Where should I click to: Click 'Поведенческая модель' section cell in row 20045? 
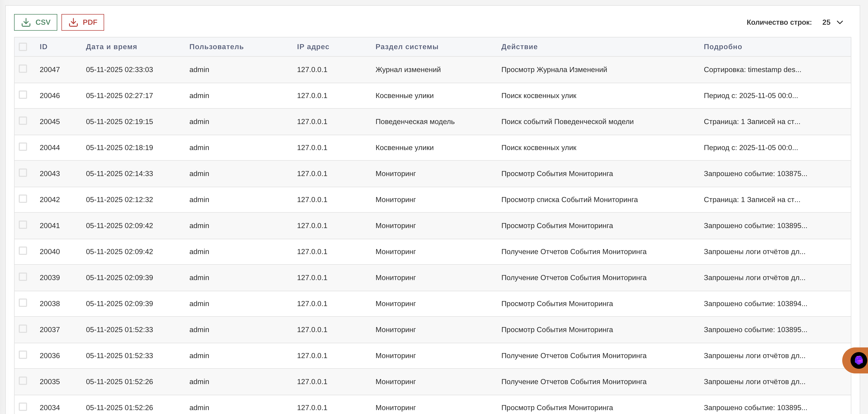coord(415,121)
